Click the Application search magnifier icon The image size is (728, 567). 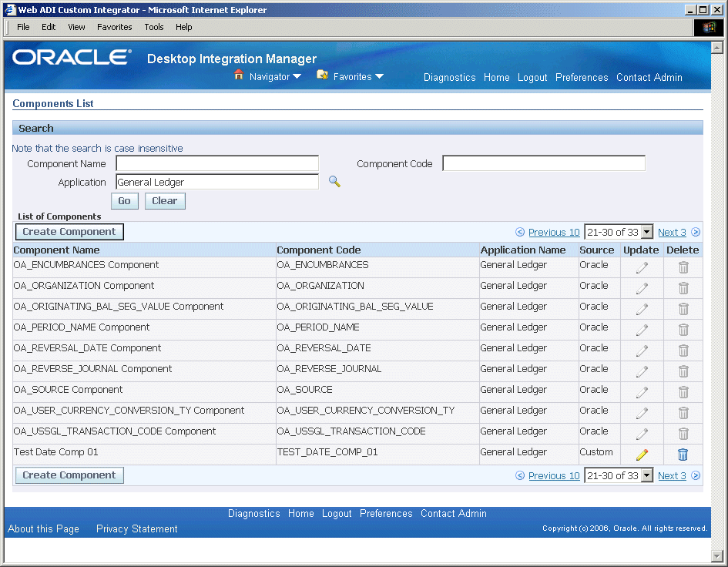coord(335,182)
